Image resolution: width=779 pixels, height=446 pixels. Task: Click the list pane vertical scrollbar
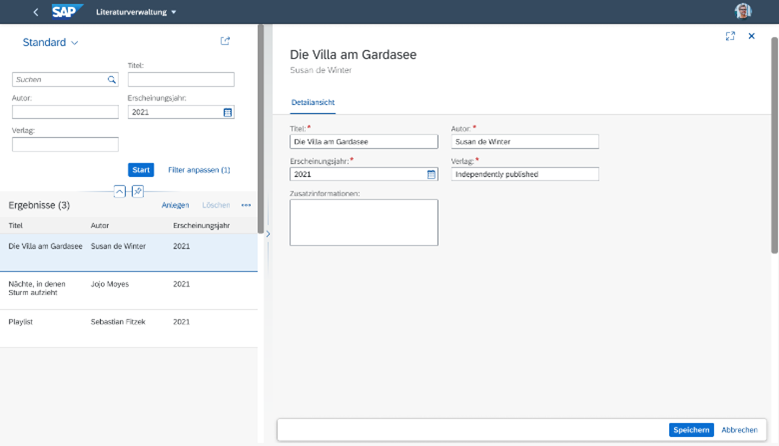(261, 129)
